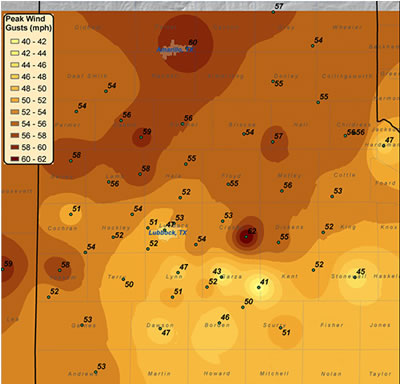Image resolution: width=400 pixels, height=384 pixels.
Task: Select the Donley county label
Action: pyautogui.click(x=286, y=76)
